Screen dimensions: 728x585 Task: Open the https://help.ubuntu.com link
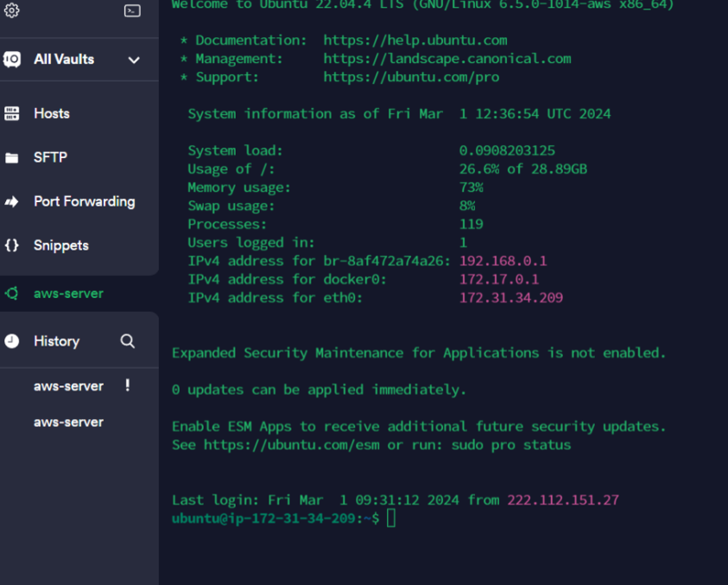point(415,40)
